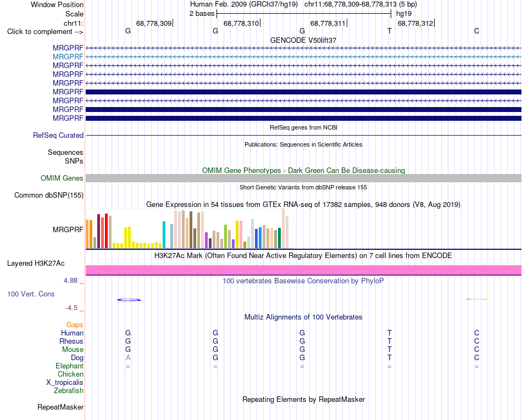This screenshot has width=522, height=420.
Task: Click the hg19 text beside the scale
Action: [x=404, y=14]
